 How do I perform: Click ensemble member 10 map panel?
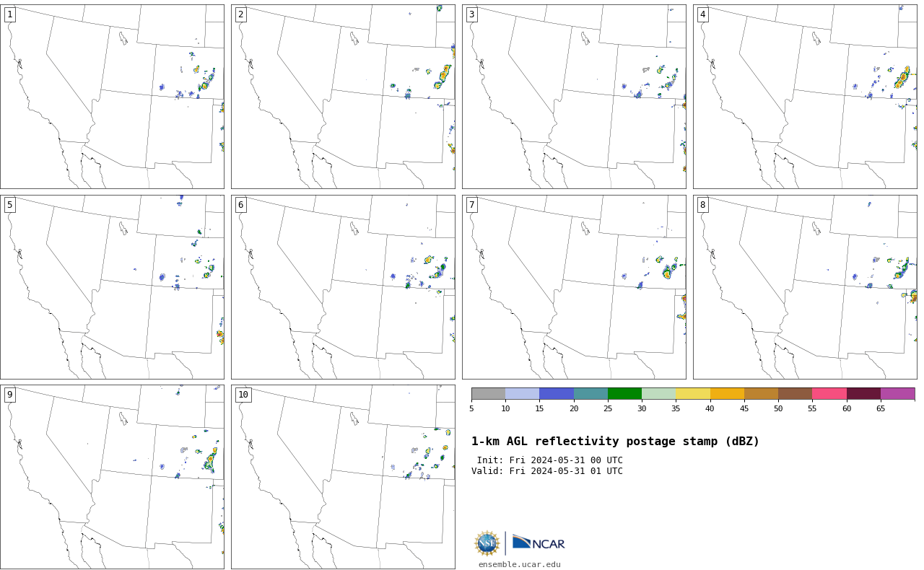point(343,477)
